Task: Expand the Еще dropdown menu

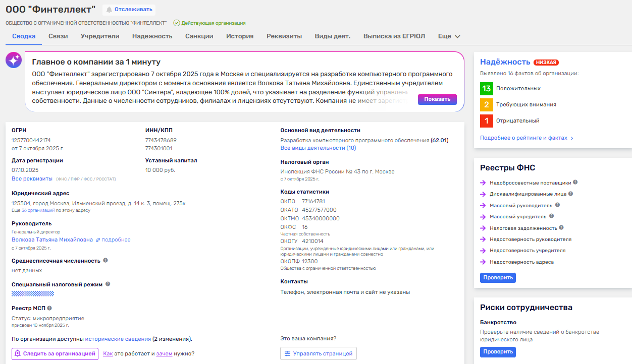Action: [449, 36]
